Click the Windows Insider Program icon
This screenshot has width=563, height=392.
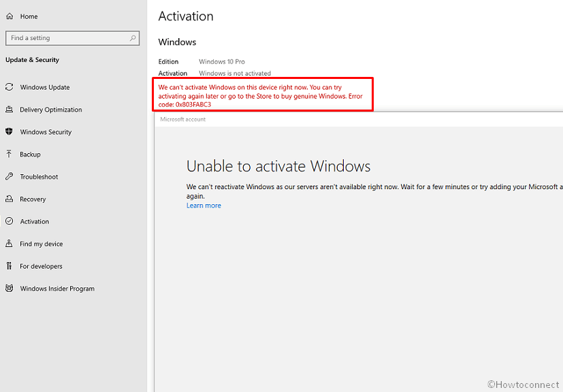point(10,289)
